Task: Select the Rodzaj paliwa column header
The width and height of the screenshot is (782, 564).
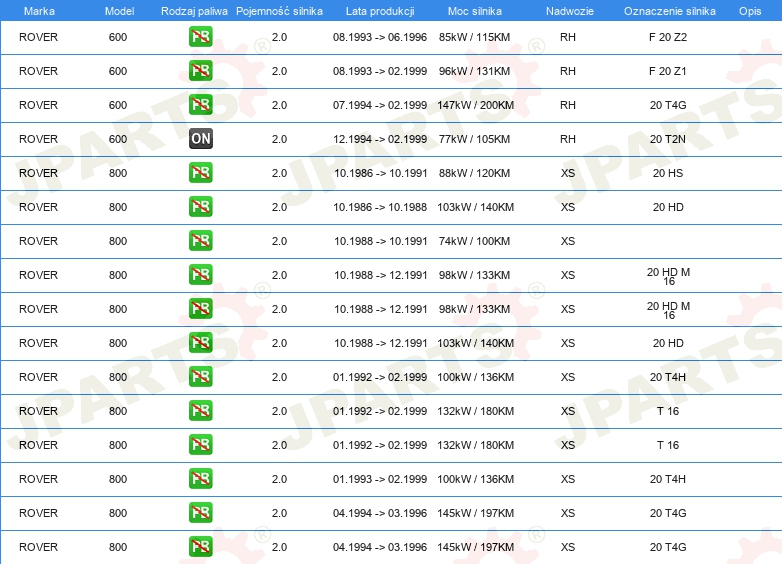Action: click(x=194, y=11)
